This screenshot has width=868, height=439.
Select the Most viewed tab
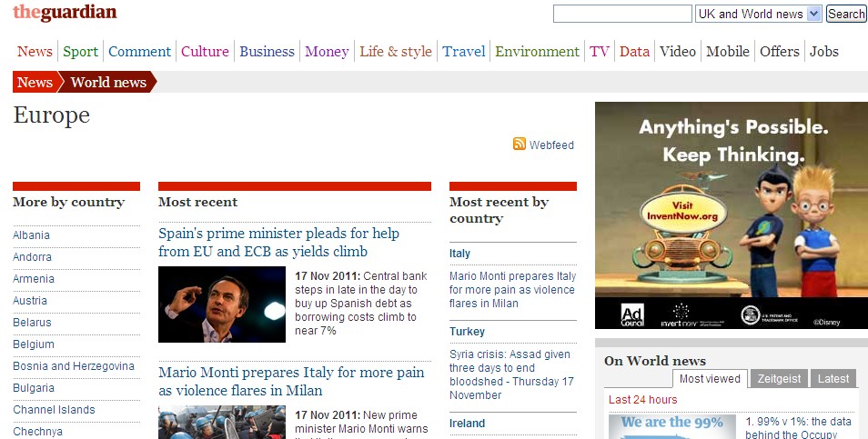pyautogui.click(x=710, y=379)
